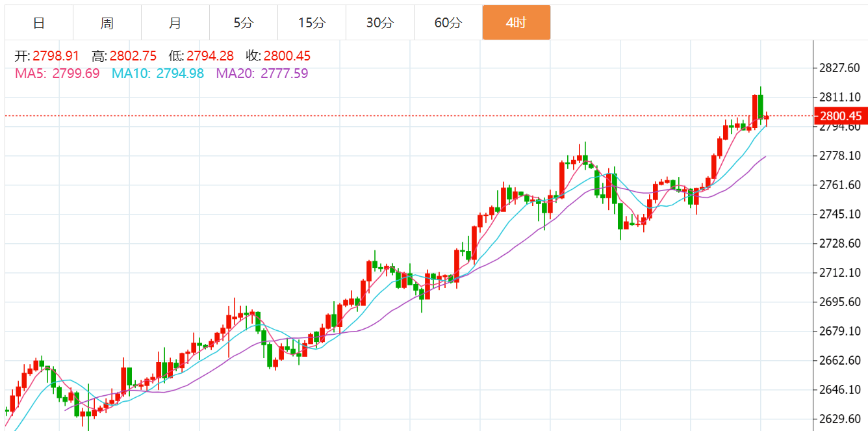Select the 周 weekly timeframe tab
This screenshot has height=431, width=868.
click(x=107, y=23)
